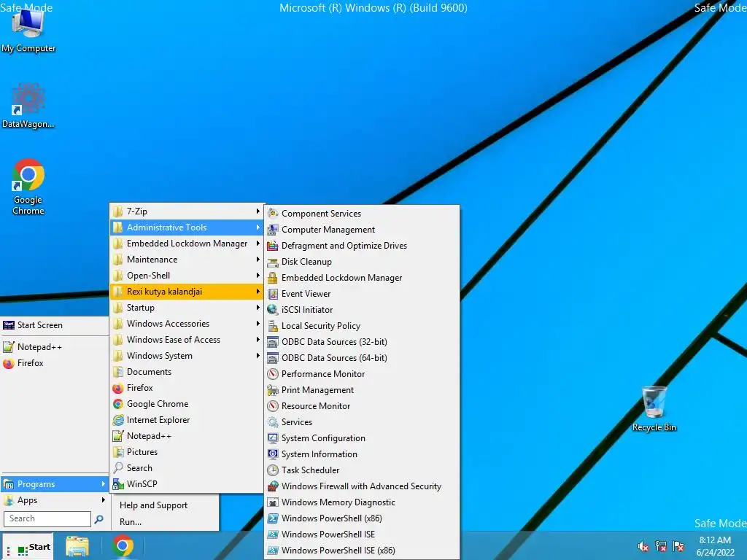The image size is (747, 560).
Task: Expand Rexi kutya kalandjai folder
Action: (x=187, y=292)
